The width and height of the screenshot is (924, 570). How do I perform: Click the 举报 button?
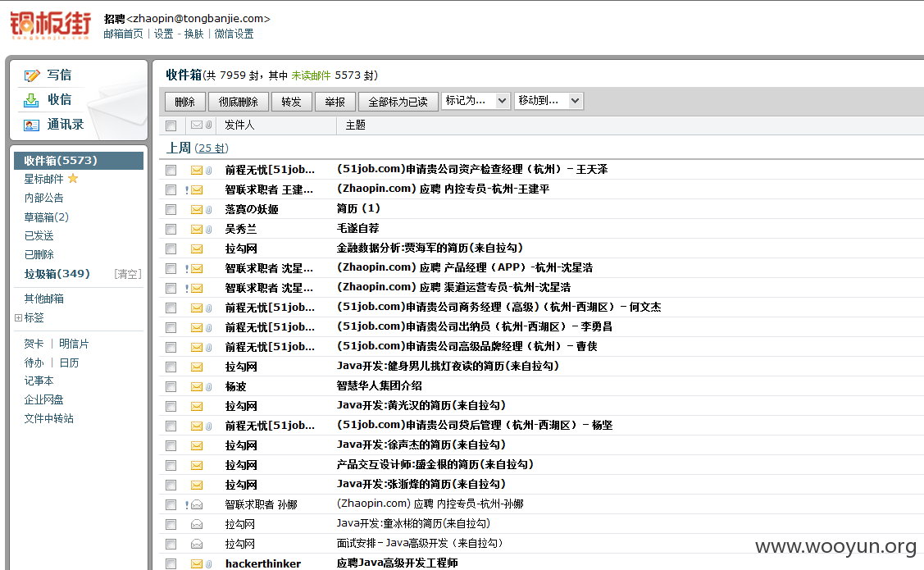tap(335, 102)
